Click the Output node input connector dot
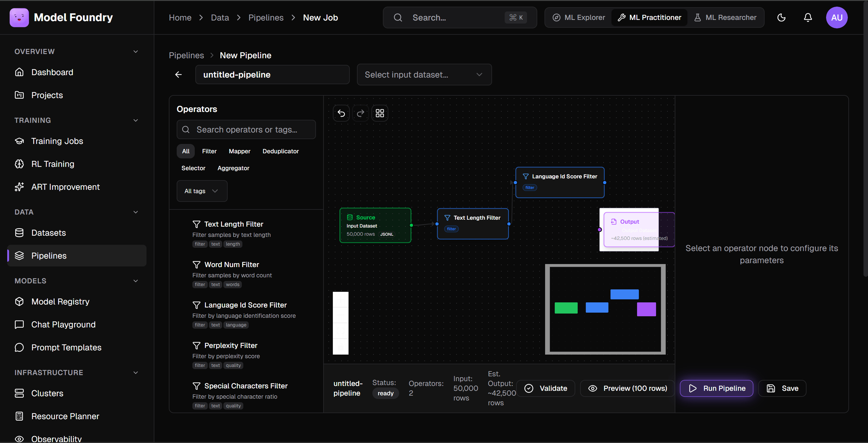 [x=600, y=230]
